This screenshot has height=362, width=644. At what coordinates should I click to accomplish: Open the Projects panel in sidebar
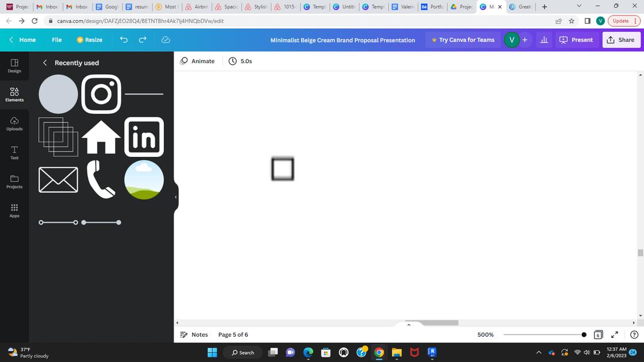pos(14,182)
